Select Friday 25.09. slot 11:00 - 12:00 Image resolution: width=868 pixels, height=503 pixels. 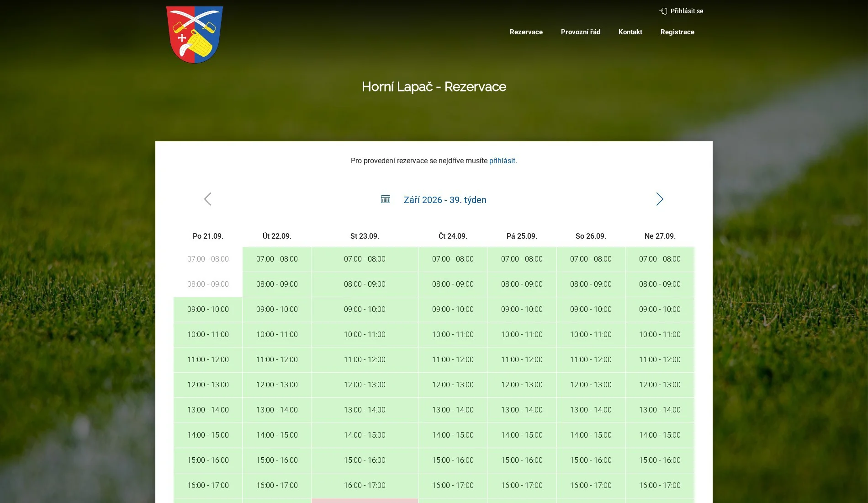[522, 360]
